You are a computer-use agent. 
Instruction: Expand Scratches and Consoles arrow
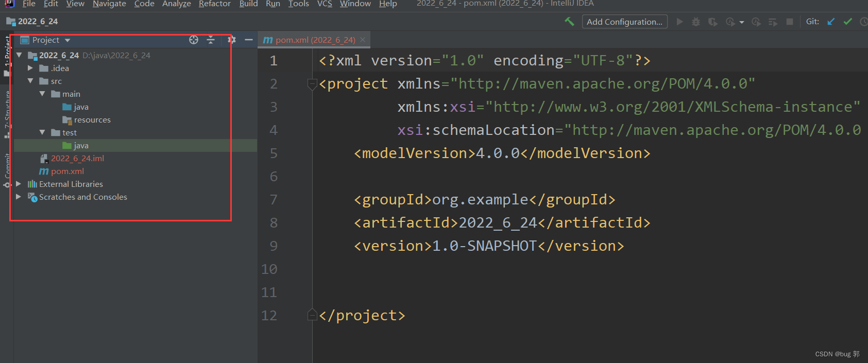[x=19, y=197]
